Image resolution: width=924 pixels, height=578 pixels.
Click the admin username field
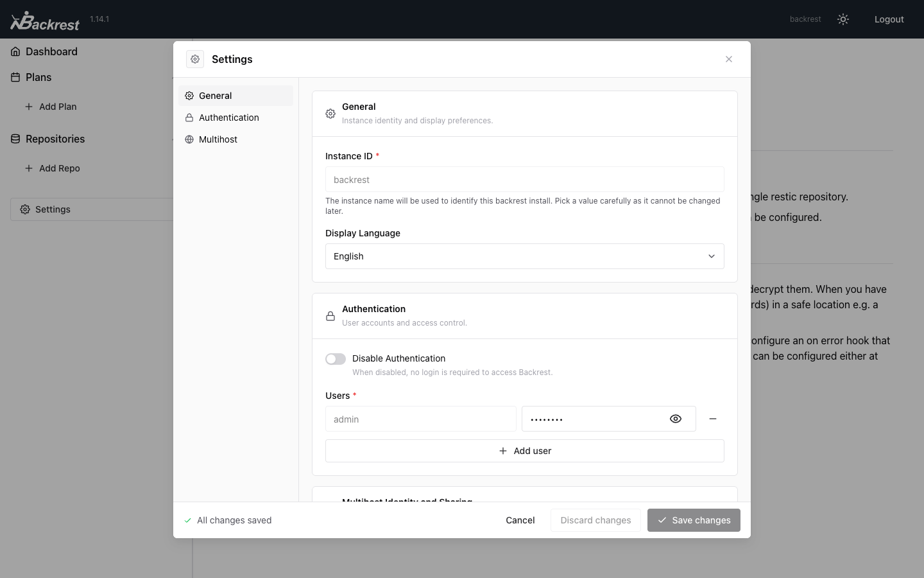tap(421, 419)
